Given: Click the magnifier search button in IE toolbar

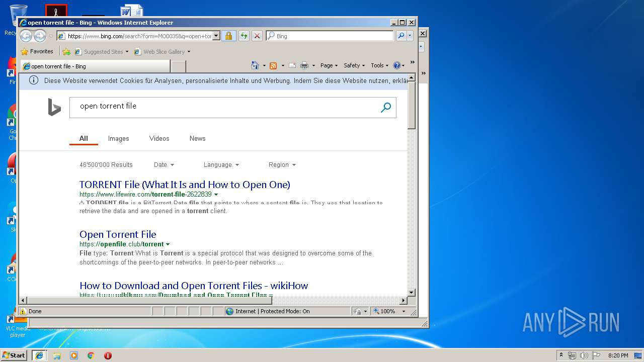Looking at the screenshot, I should click(401, 36).
